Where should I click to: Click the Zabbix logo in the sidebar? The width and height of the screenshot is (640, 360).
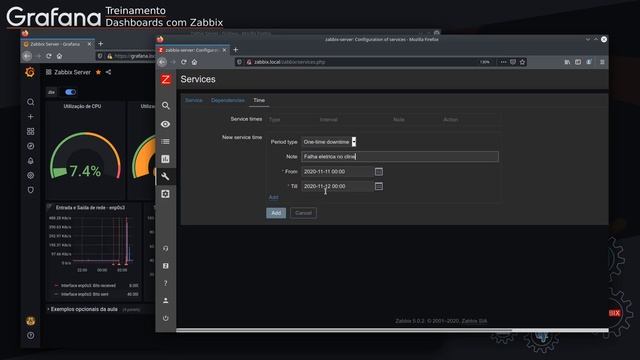[x=166, y=79]
